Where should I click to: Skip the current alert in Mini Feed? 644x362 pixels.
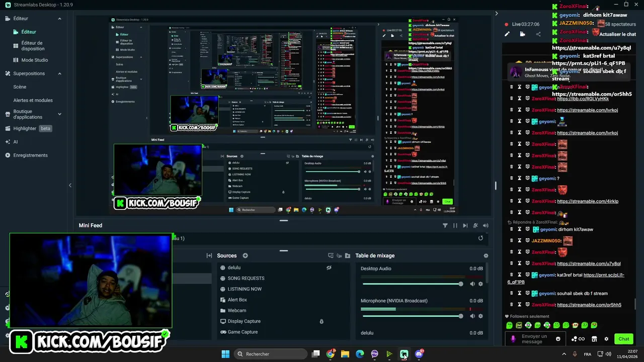[x=465, y=226]
